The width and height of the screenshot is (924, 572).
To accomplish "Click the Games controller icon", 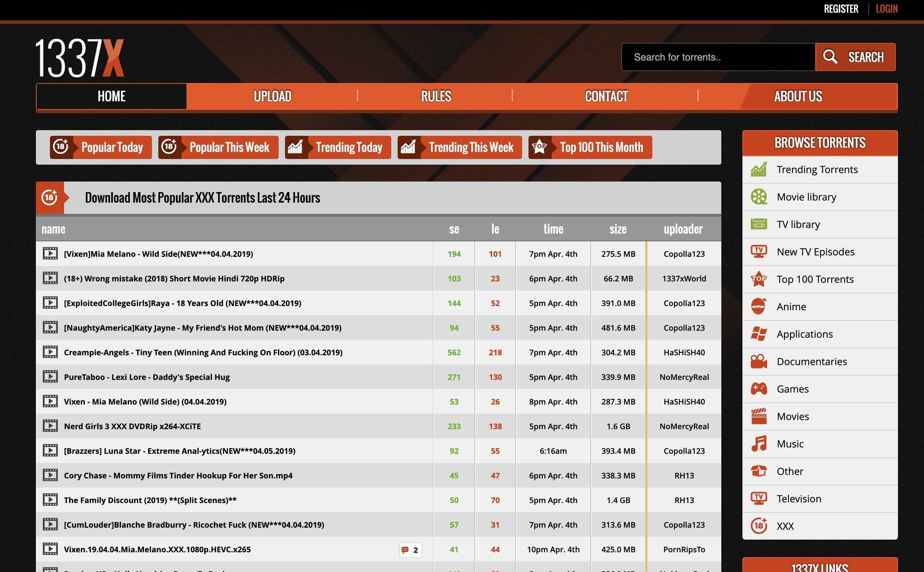I will [x=759, y=389].
